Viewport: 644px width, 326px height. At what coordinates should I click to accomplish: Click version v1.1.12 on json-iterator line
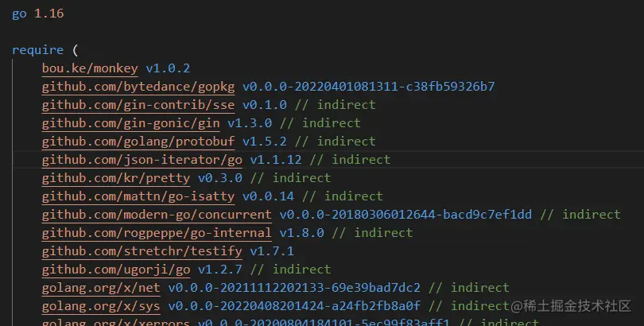[276, 160]
